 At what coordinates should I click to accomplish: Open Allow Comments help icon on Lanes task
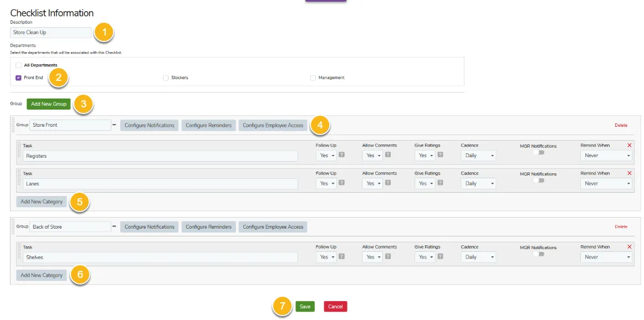point(388,183)
